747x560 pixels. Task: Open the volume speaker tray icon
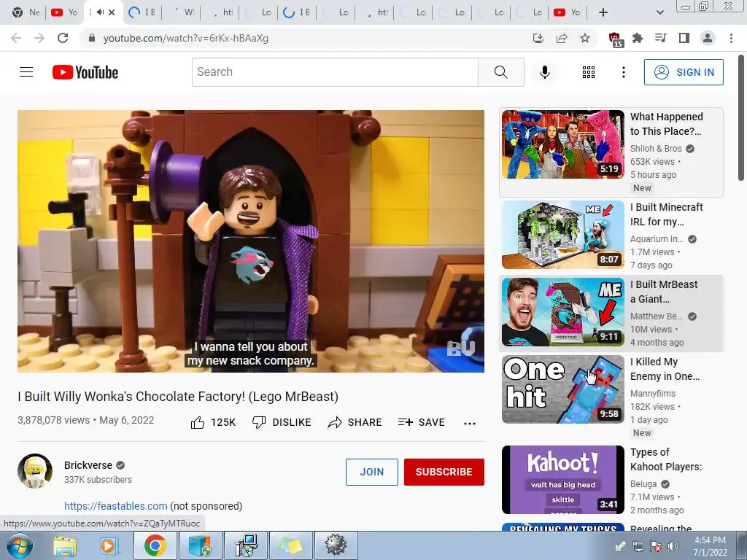point(673,546)
